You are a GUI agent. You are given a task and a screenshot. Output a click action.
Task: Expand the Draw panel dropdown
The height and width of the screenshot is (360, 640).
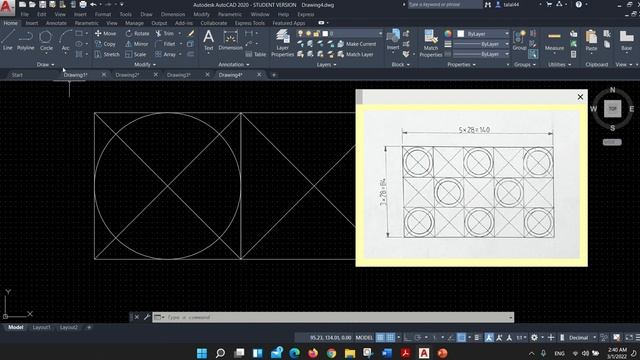[45, 64]
